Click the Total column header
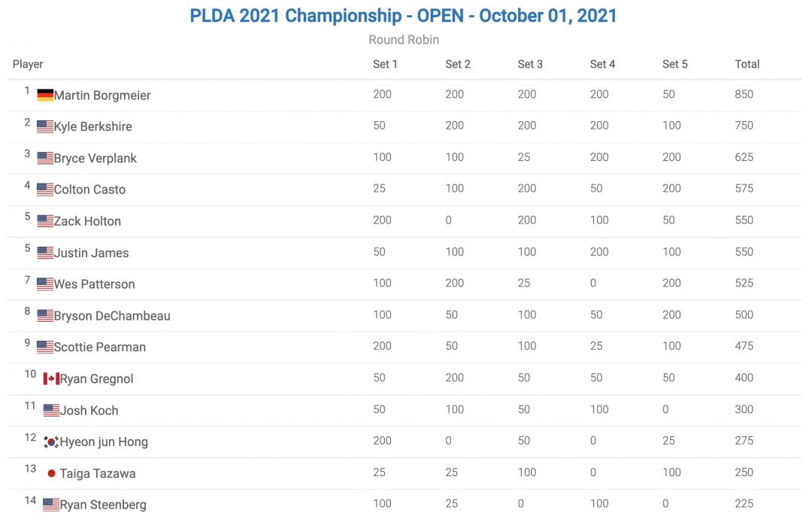The height and width of the screenshot is (519, 812). tap(747, 64)
